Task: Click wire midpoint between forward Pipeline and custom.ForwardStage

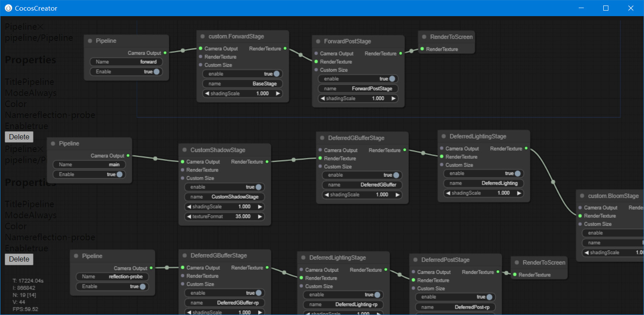Action: [183, 51]
